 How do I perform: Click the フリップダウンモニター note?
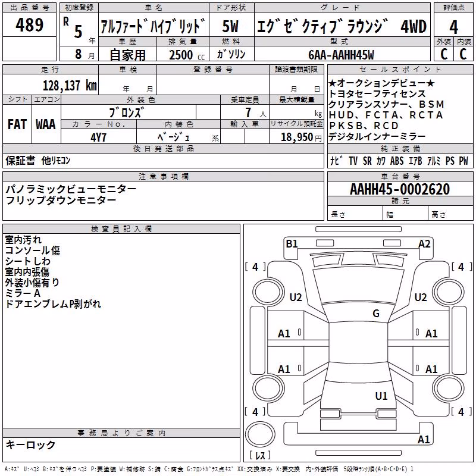(61, 200)
